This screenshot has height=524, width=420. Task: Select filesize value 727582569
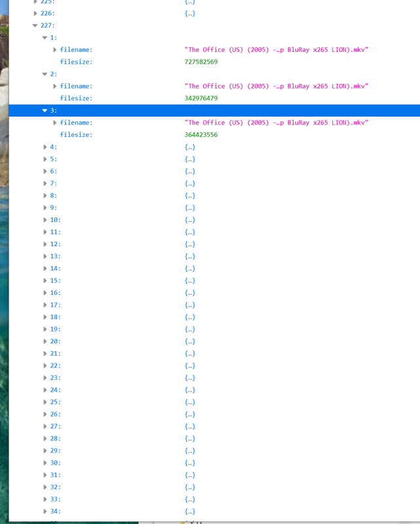(x=201, y=62)
